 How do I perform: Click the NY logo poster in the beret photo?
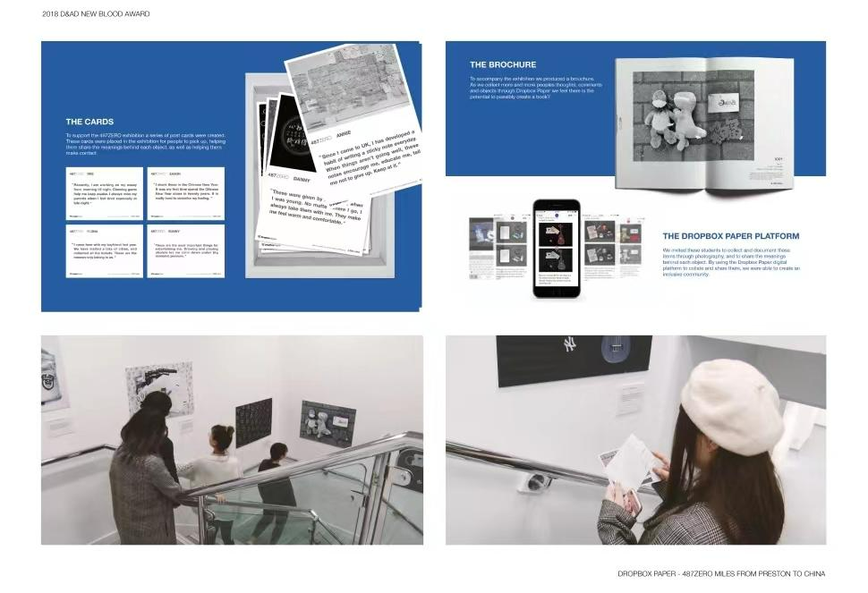pos(574,360)
